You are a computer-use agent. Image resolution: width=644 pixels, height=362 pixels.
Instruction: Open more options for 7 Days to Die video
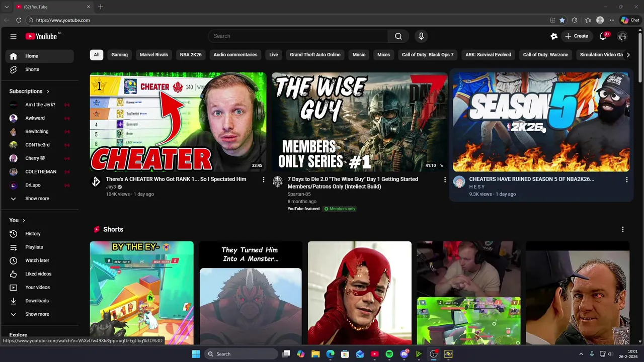[x=445, y=179]
